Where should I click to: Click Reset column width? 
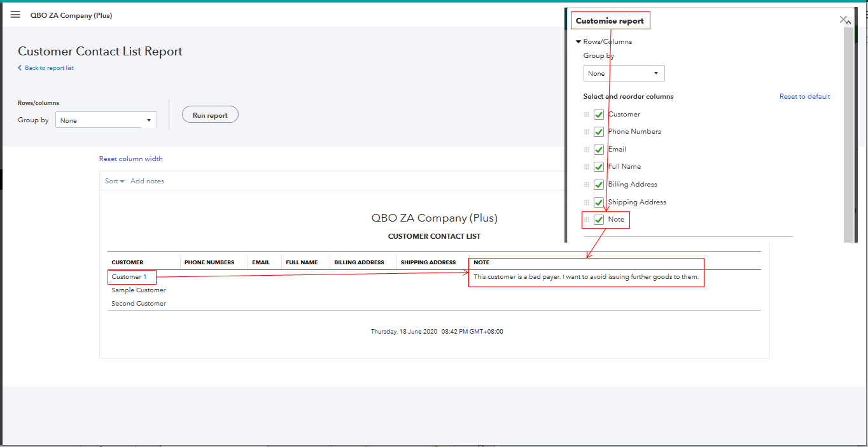130,158
